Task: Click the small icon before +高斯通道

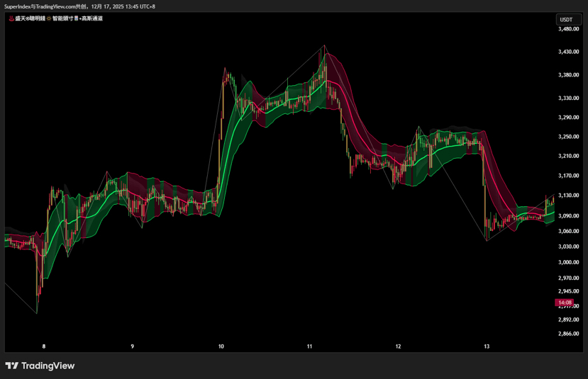Action: click(x=77, y=18)
